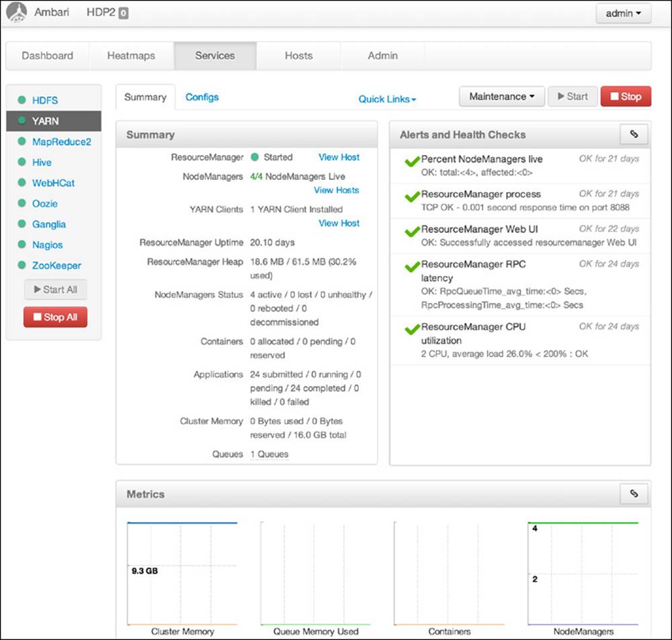Click the Start All button
This screenshot has height=640, width=672.
point(56,289)
